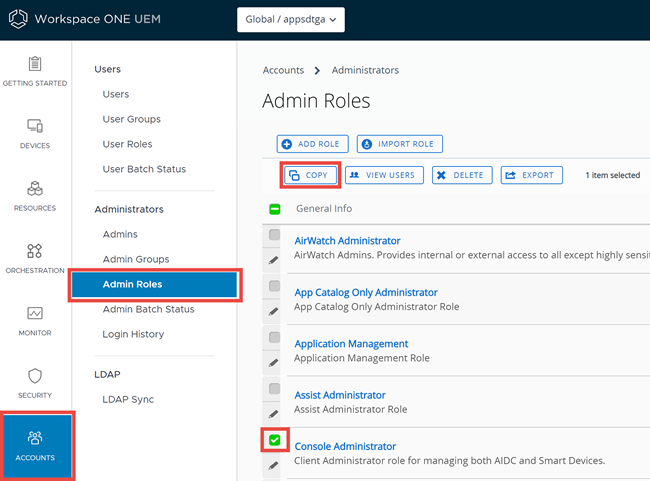The height and width of the screenshot is (481, 650).
Task: Check the AirWatch Administrator checkbox
Action: (274, 235)
